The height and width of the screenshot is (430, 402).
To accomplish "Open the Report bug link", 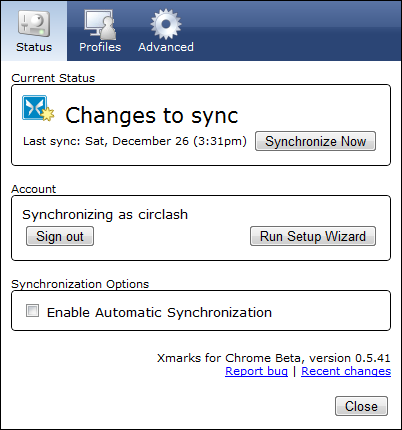I will tap(256, 371).
